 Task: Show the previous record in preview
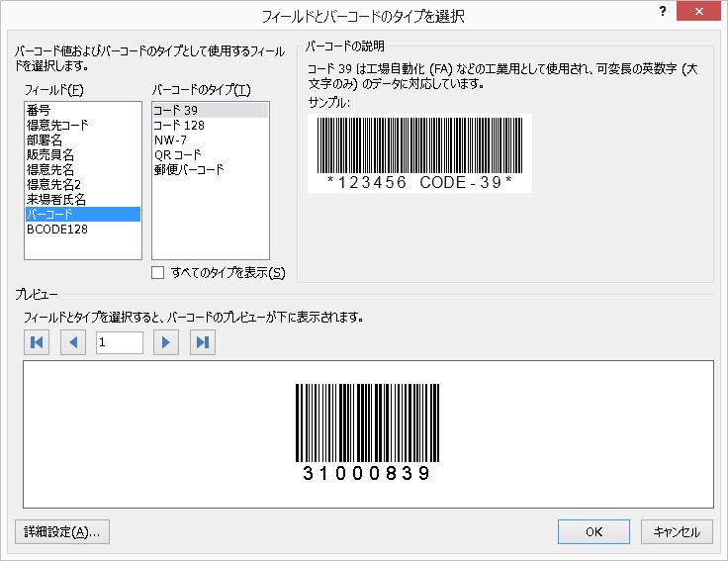[x=73, y=342]
